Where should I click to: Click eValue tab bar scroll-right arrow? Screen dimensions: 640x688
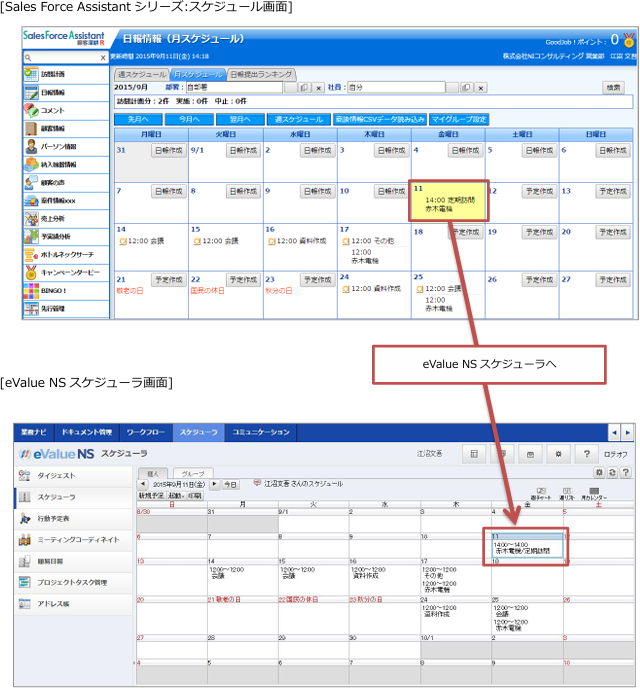point(628,432)
